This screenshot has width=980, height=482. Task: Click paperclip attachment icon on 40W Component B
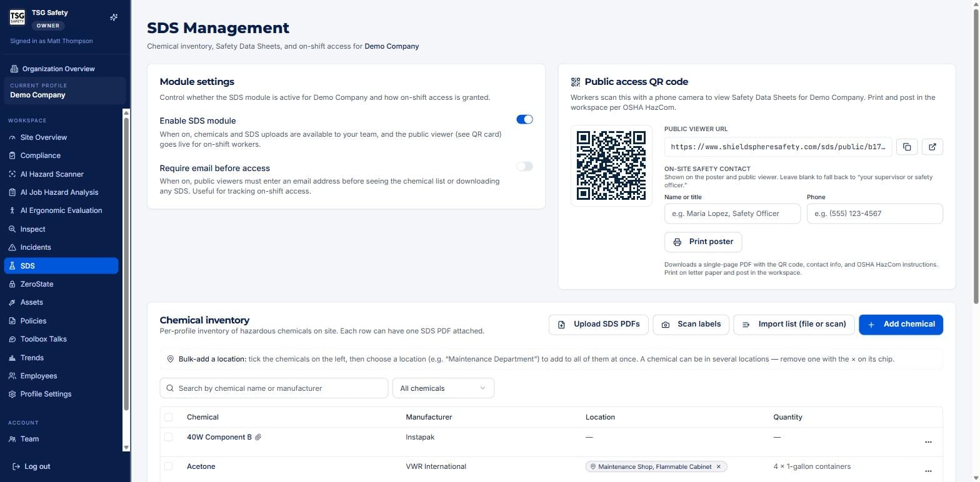coord(258,437)
